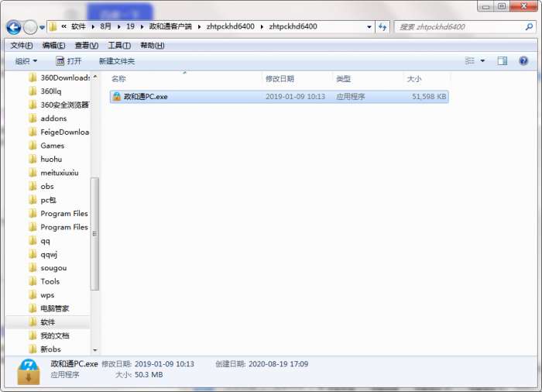Open the 查看(V) menu
Image resolution: width=542 pixels, height=392 pixels.
click(x=87, y=46)
